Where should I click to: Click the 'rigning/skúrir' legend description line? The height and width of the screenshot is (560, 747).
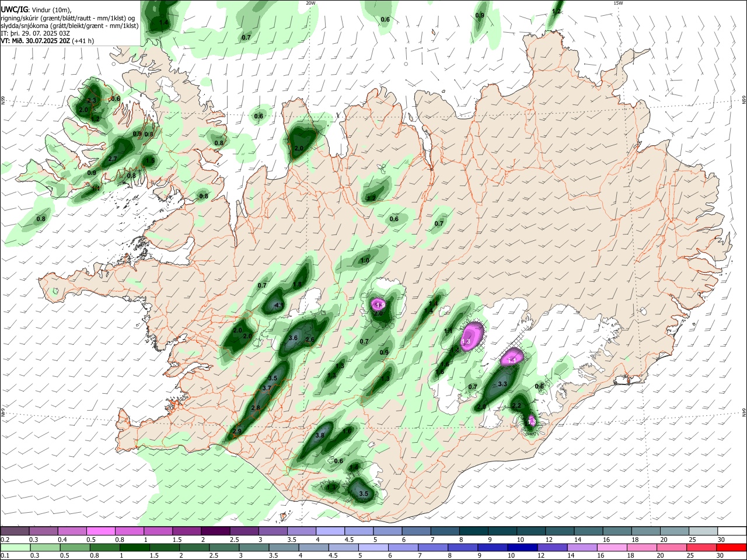click(68, 18)
